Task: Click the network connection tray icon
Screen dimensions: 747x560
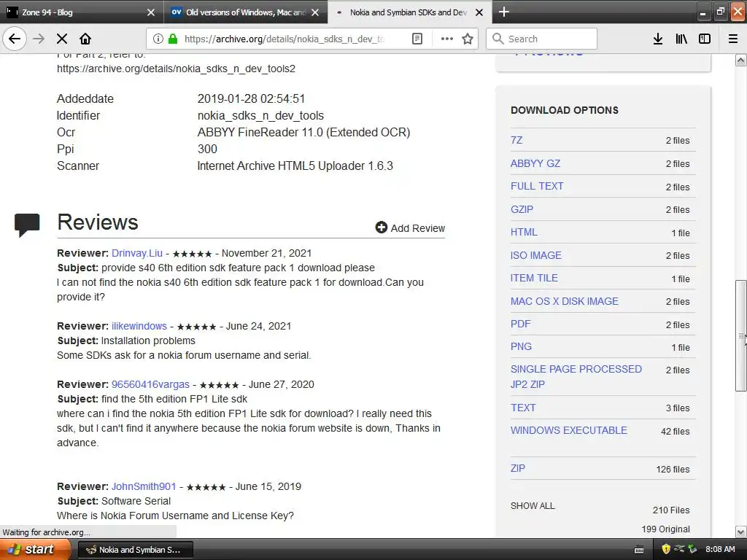Action: (x=679, y=549)
